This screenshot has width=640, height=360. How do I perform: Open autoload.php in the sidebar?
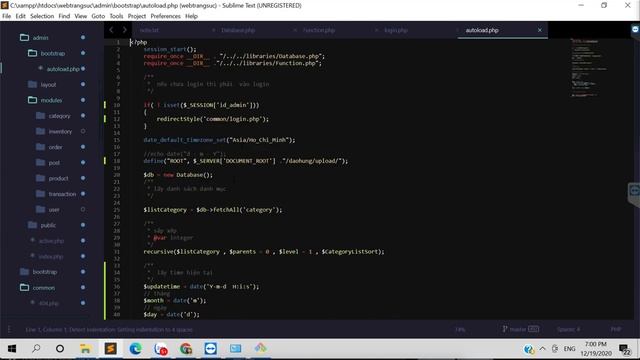click(x=63, y=69)
